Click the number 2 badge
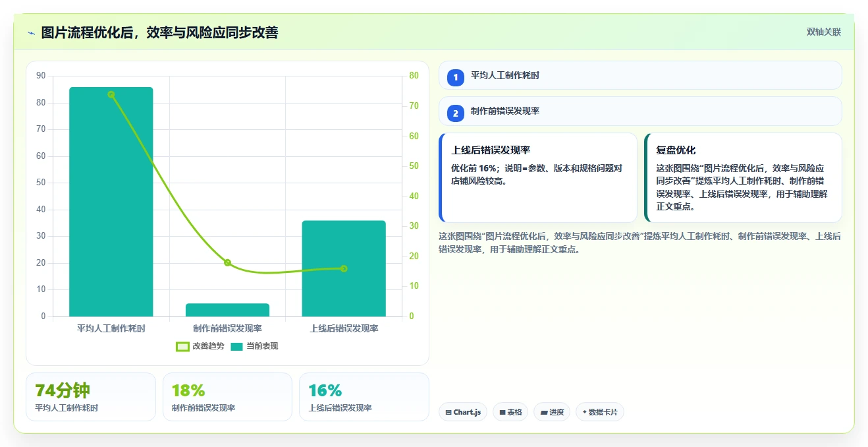The width and height of the screenshot is (868, 447). point(455,113)
